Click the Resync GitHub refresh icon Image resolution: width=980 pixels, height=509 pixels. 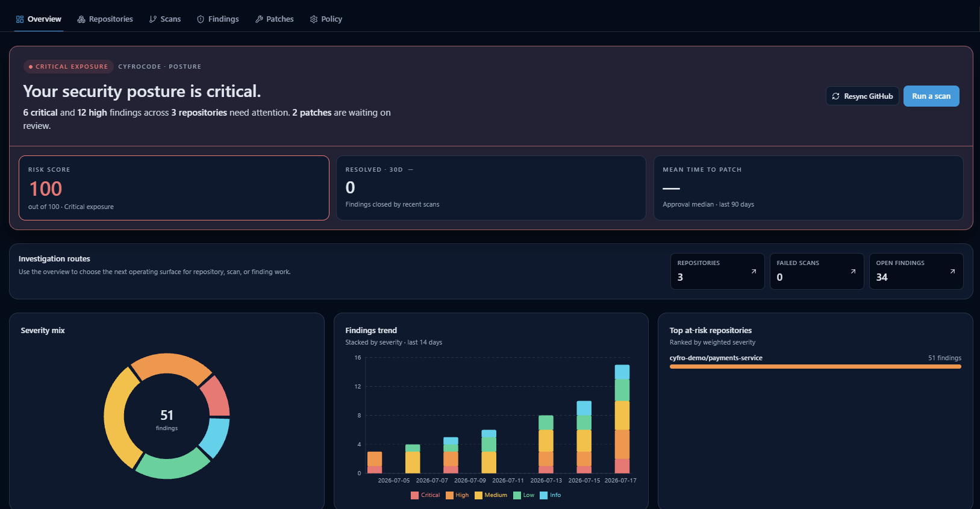click(x=836, y=96)
